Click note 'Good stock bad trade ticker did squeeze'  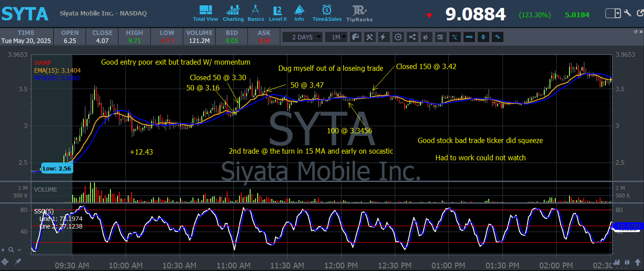tap(480, 140)
